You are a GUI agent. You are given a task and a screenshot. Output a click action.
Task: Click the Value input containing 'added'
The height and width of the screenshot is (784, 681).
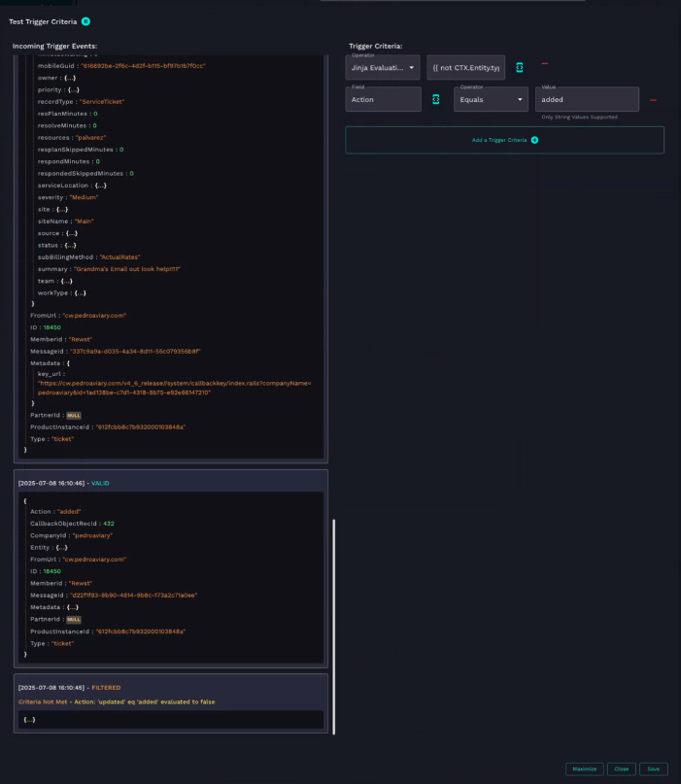coord(586,99)
